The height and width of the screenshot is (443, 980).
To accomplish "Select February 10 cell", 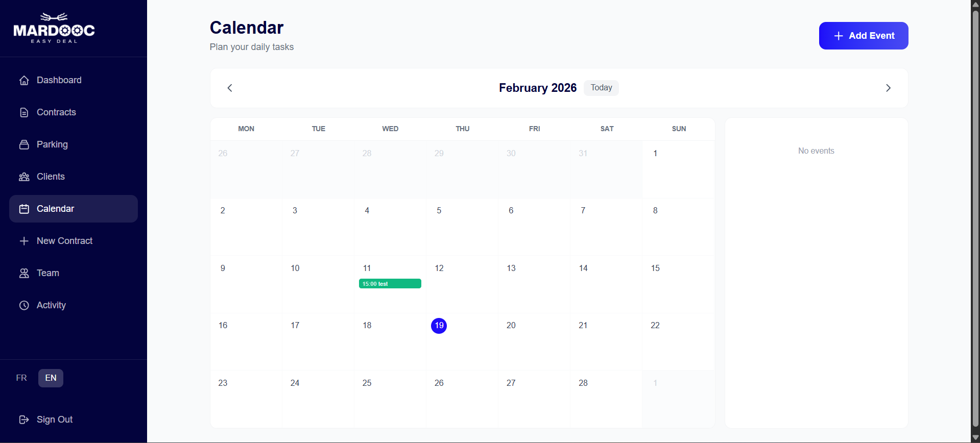I will pyautogui.click(x=318, y=285).
